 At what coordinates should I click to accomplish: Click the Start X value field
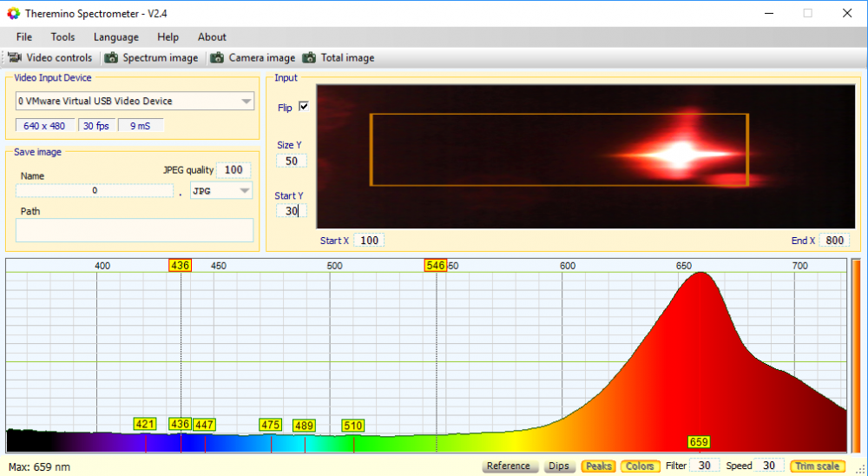369,241
